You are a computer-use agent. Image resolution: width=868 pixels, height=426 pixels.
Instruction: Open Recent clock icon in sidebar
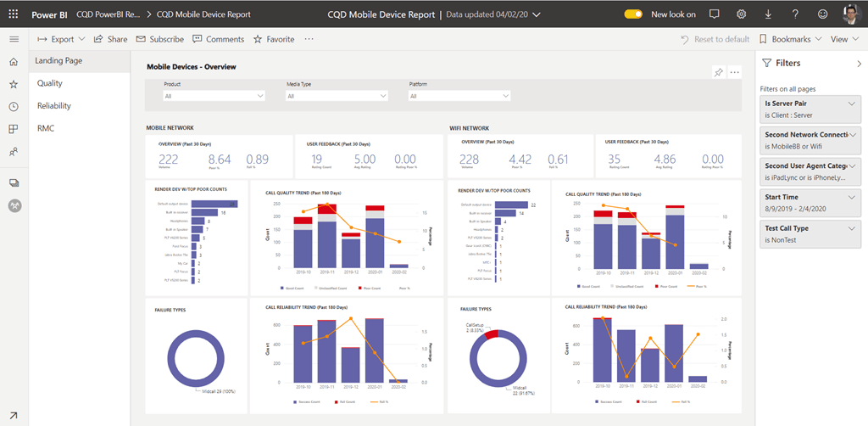[x=14, y=106]
